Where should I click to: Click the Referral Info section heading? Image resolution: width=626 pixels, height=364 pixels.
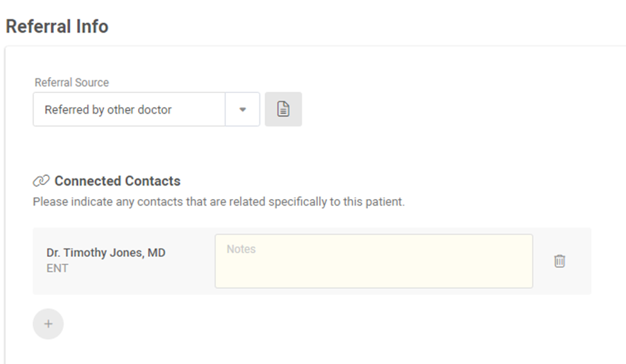tap(57, 26)
